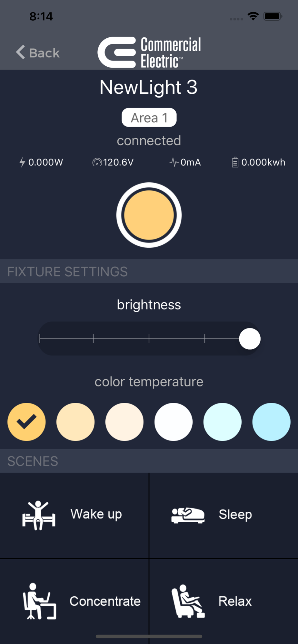Select the pure white color temperature
298x644 pixels.
[174, 422]
